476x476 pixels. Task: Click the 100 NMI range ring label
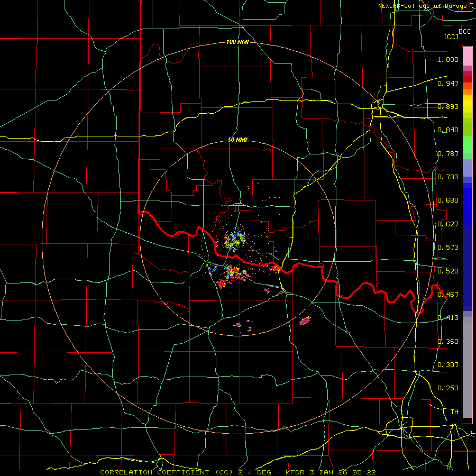tap(237, 42)
